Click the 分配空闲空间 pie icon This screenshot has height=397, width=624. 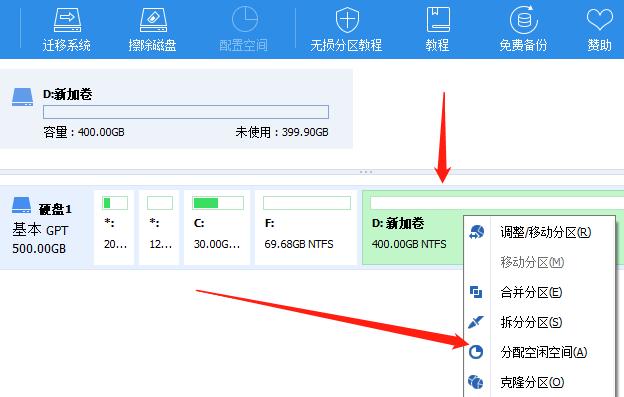[x=476, y=352]
